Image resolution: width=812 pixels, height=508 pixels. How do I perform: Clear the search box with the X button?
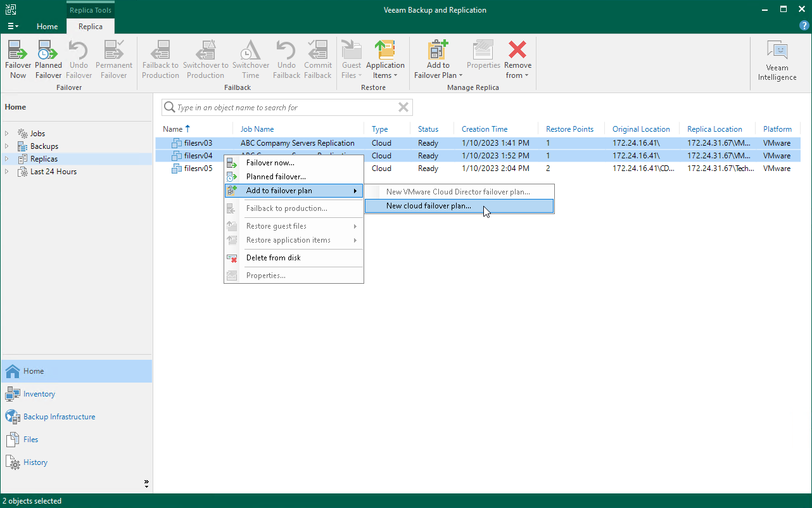403,107
